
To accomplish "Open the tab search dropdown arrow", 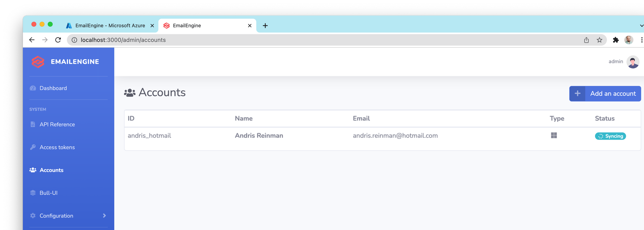I will 641,25.
